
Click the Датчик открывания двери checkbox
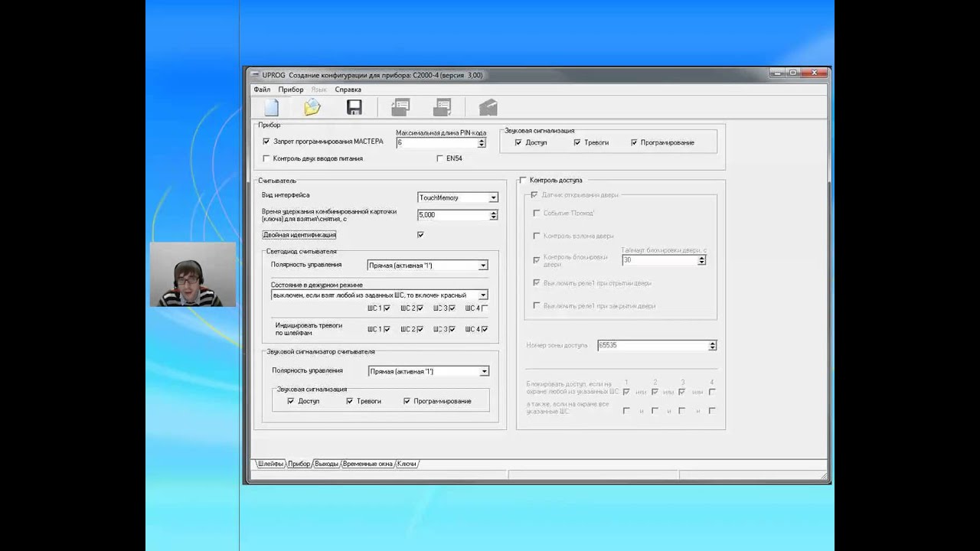pos(534,195)
